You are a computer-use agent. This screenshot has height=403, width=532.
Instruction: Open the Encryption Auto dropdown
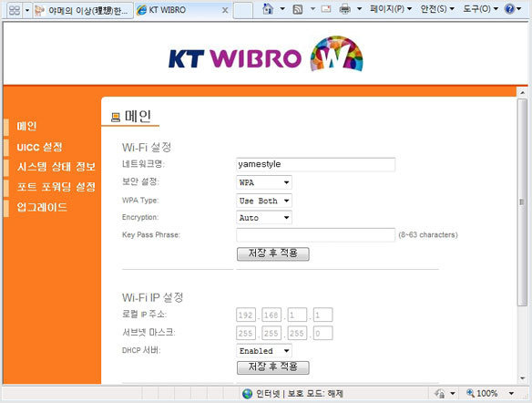[263, 218]
